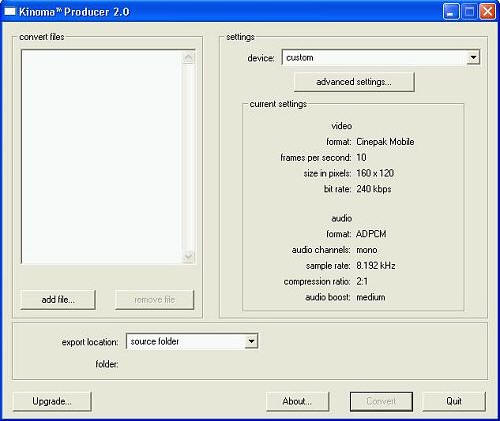Open the About dialog

pyautogui.click(x=297, y=401)
